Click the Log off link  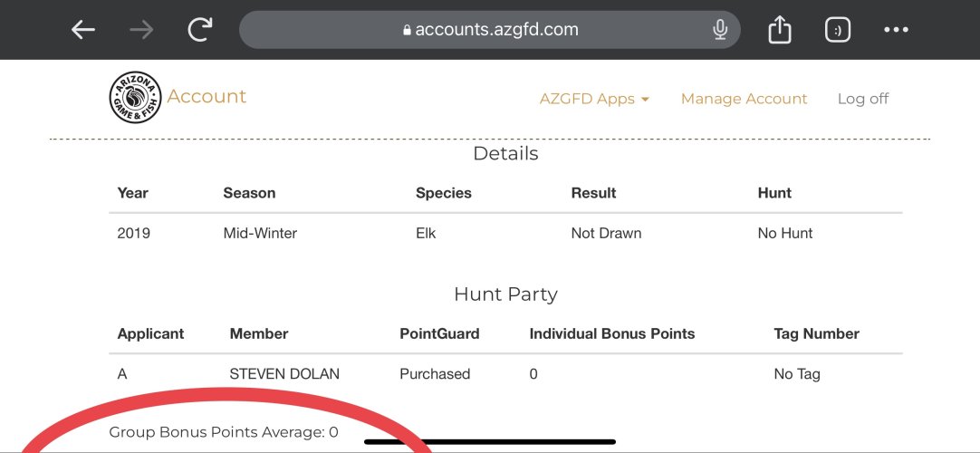862,99
